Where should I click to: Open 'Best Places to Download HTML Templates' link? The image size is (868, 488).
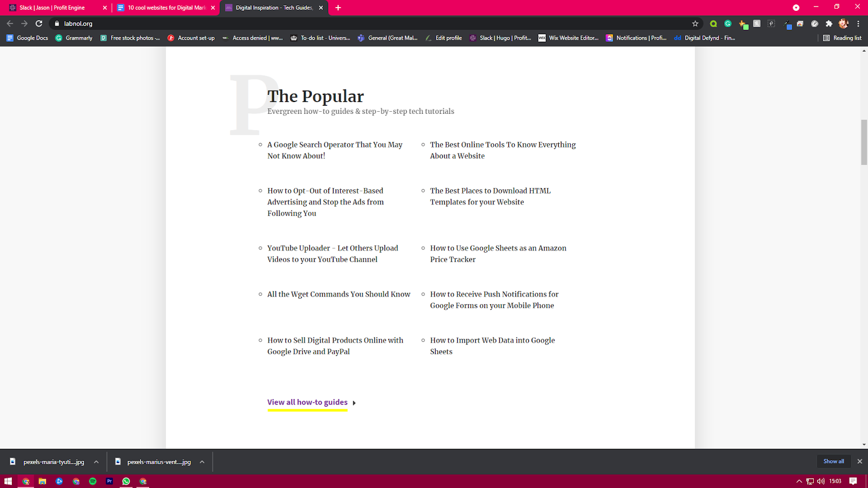(490, 196)
